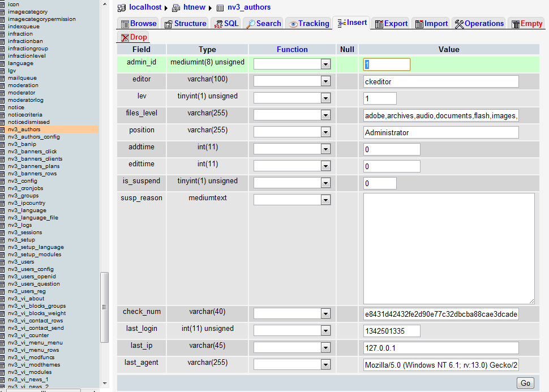Open the Search tab
The width and height of the screenshot is (549, 392).
point(264,23)
